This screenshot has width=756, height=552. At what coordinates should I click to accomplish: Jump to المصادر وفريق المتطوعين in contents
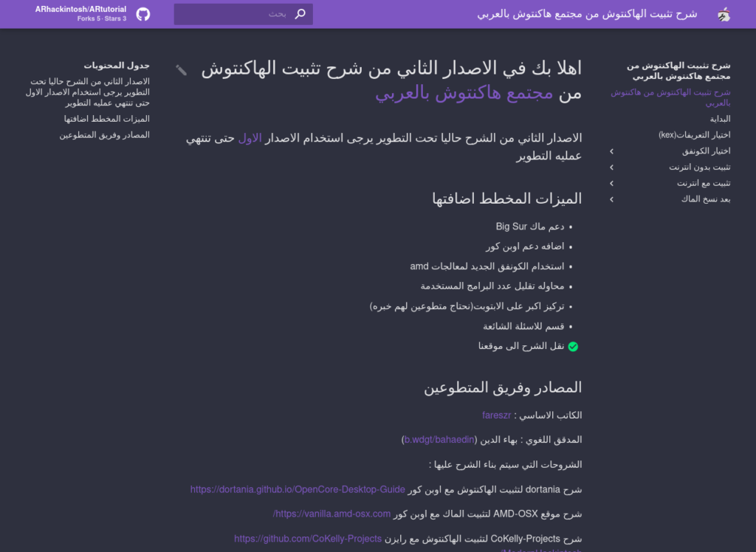coord(105,135)
